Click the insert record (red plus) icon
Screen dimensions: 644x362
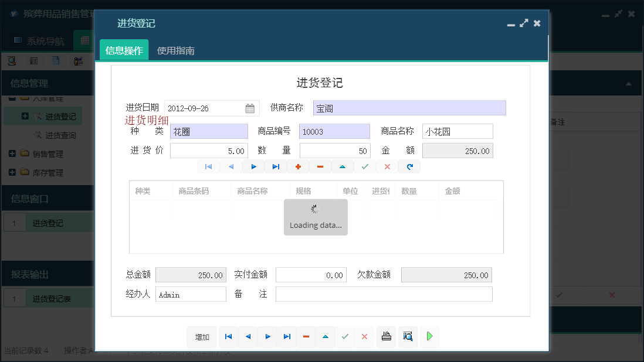pos(298,166)
